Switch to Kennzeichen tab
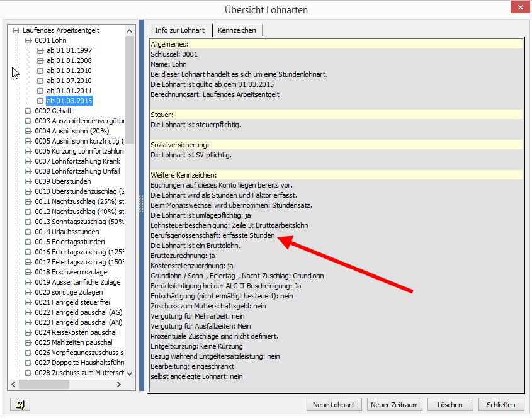 tap(237, 30)
